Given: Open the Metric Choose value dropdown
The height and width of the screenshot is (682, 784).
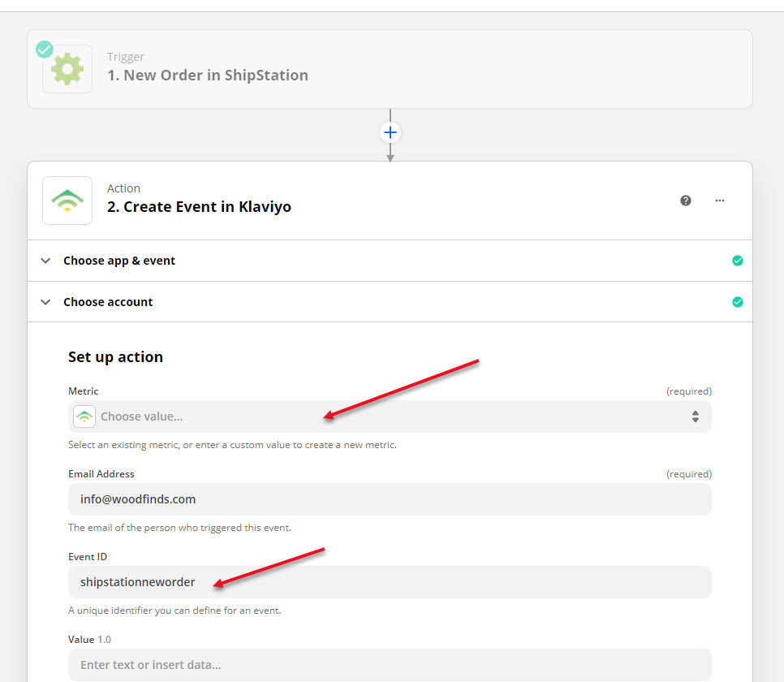Looking at the screenshot, I should click(390, 417).
